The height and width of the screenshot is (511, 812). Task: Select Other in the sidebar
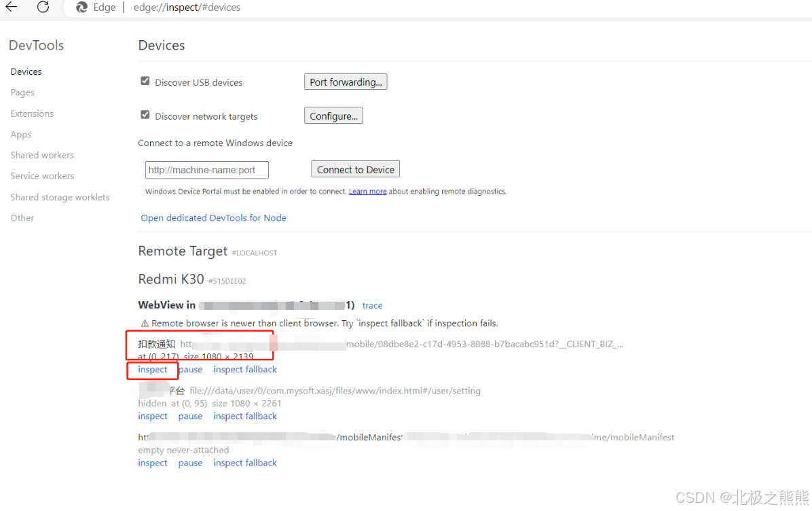pos(22,217)
